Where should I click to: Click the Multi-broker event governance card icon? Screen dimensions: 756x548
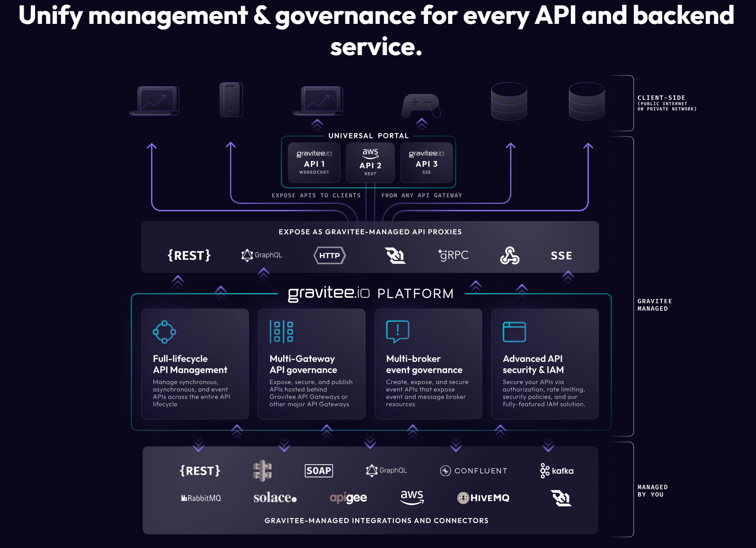[x=398, y=332]
